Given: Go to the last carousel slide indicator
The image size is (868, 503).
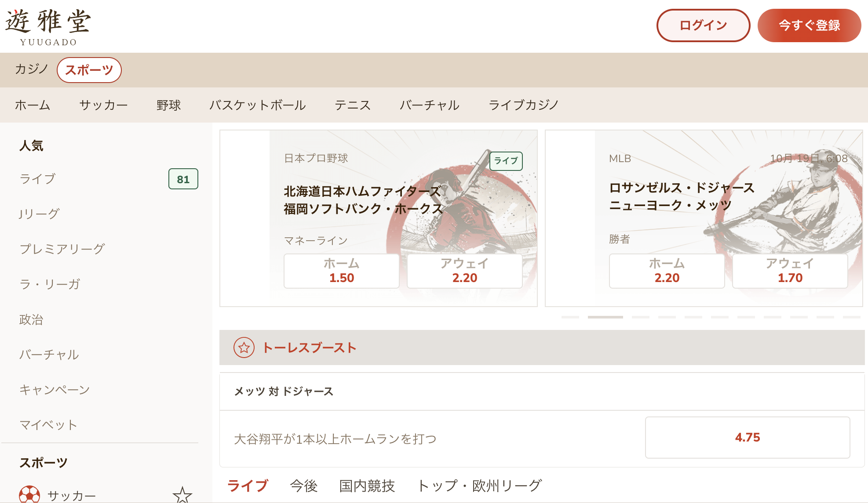Looking at the screenshot, I should 852,317.
